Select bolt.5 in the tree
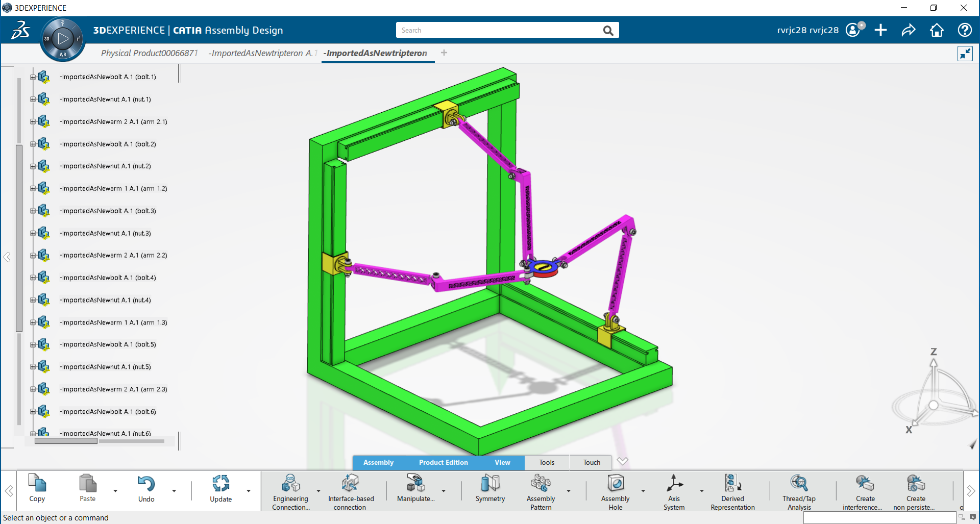 click(x=108, y=345)
